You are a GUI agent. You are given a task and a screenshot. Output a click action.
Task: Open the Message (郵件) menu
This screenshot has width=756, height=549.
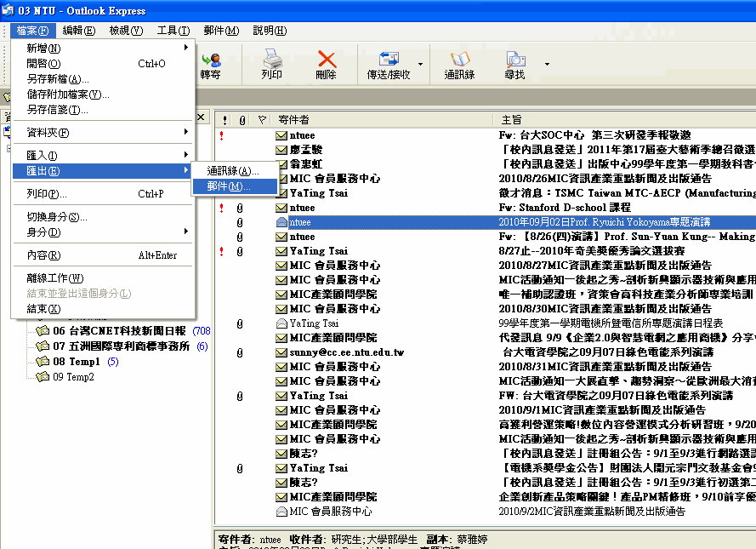221,31
